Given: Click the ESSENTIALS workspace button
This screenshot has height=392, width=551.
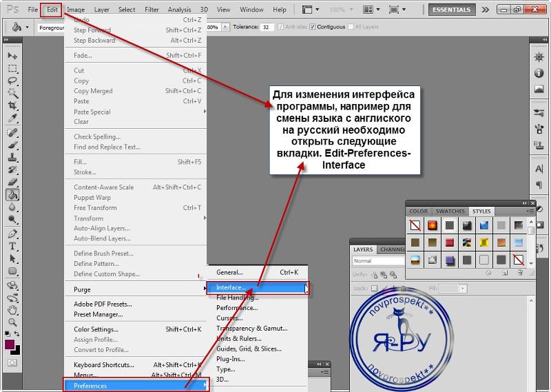Looking at the screenshot, I should tap(452, 10).
